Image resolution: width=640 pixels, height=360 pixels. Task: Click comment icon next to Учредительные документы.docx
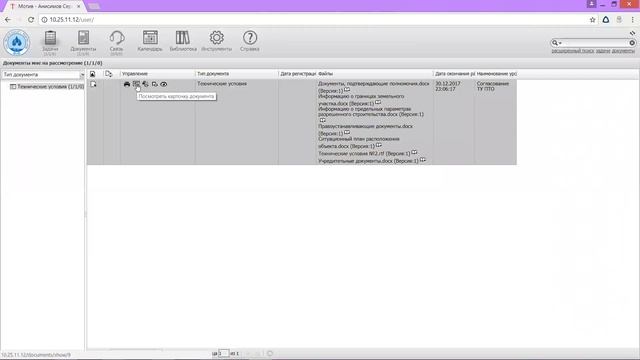click(423, 160)
